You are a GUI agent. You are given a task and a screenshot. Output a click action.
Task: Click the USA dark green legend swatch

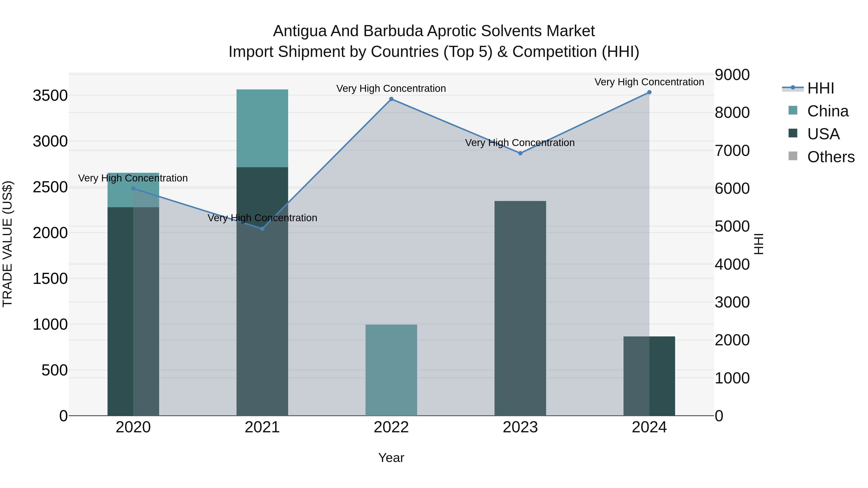click(x=793, y=133)
